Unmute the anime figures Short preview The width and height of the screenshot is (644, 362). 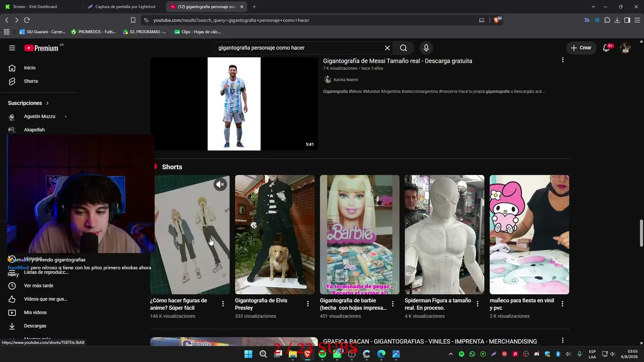[x=220, y=185]
